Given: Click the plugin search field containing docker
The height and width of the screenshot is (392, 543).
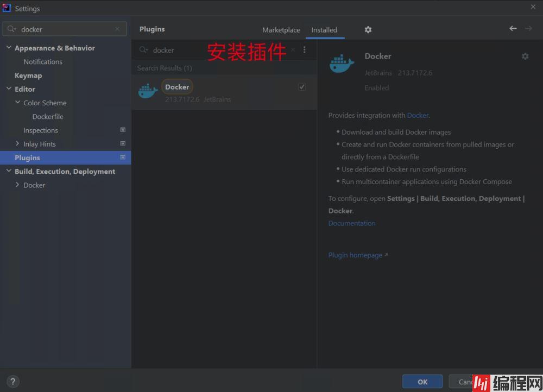Looking at the screenshot, I should pyautogui.click(x=217, y=50).
